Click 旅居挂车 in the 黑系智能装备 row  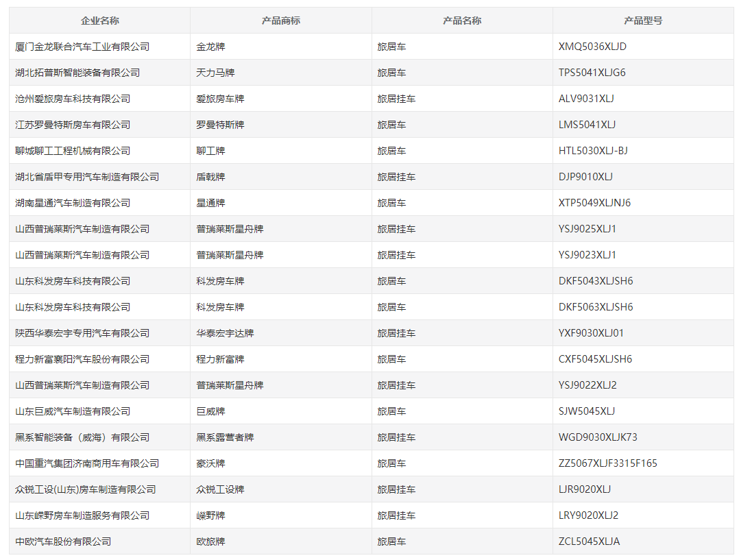tap(396, 437)
